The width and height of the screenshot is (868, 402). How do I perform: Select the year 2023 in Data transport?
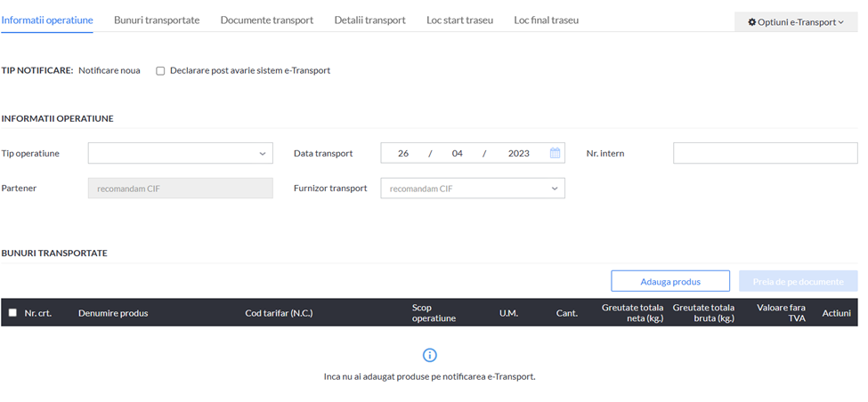[x=519, y=154]
